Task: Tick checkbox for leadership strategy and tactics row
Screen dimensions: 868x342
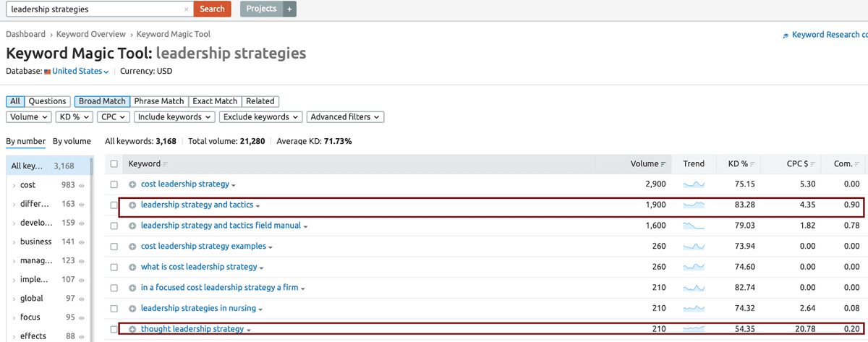Action: (114, 205)
